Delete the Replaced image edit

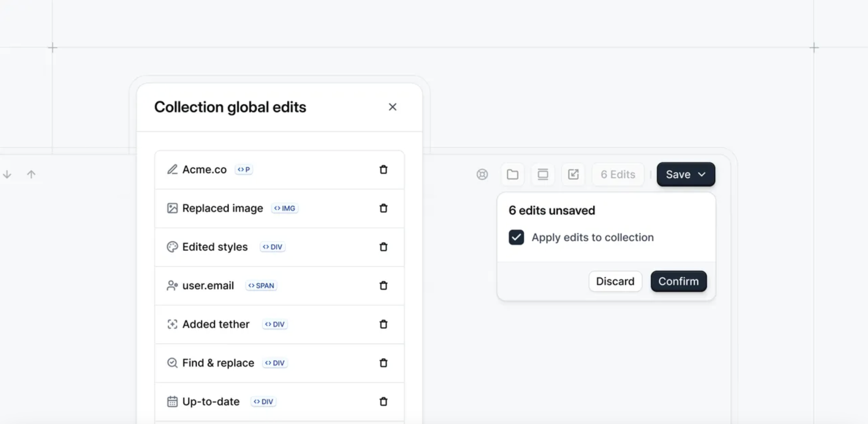click(383, 208)
